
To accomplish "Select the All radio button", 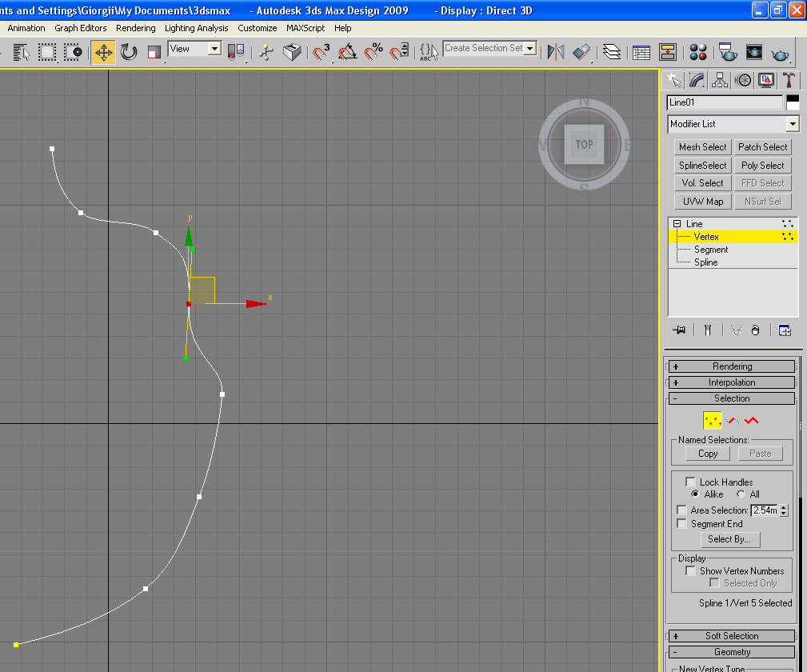I will (x=741, y=494).
